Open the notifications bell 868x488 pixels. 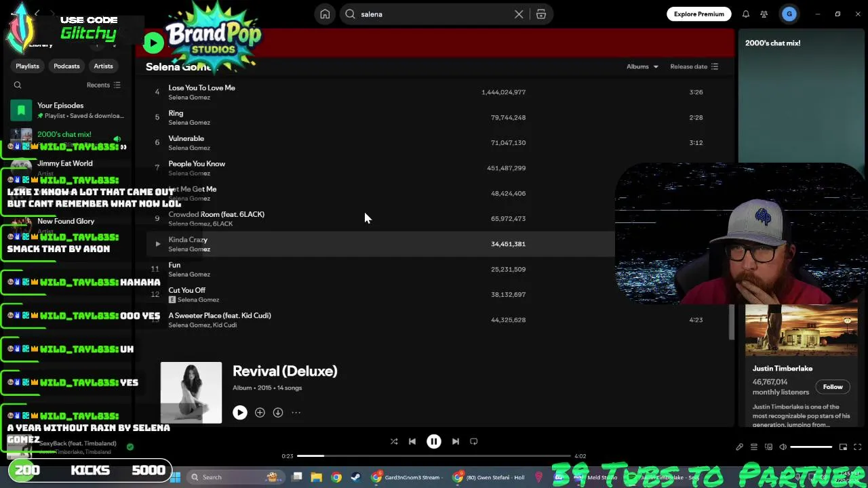click(745, 14)
